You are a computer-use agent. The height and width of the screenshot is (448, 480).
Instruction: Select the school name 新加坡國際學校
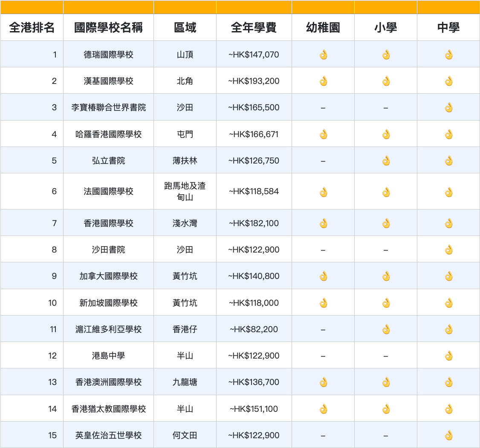[x=108, y=303]
